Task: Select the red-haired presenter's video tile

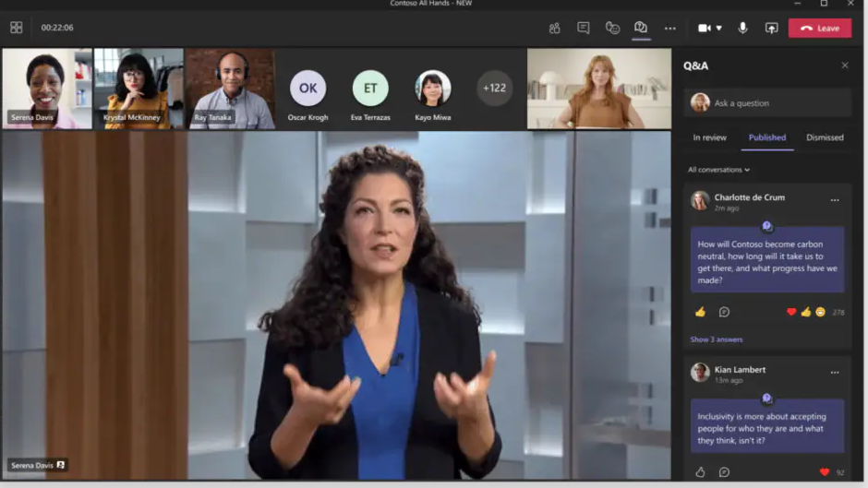Action: click(x=599, y=89)
